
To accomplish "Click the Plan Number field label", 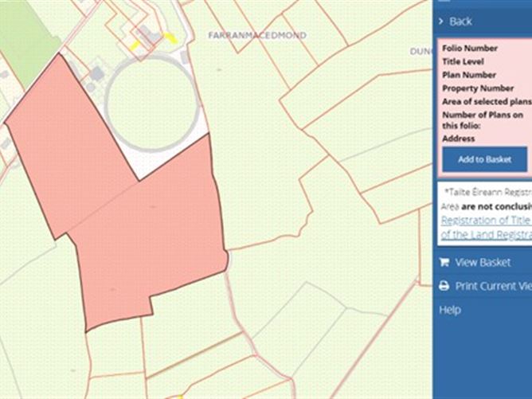I will (471, 75).
